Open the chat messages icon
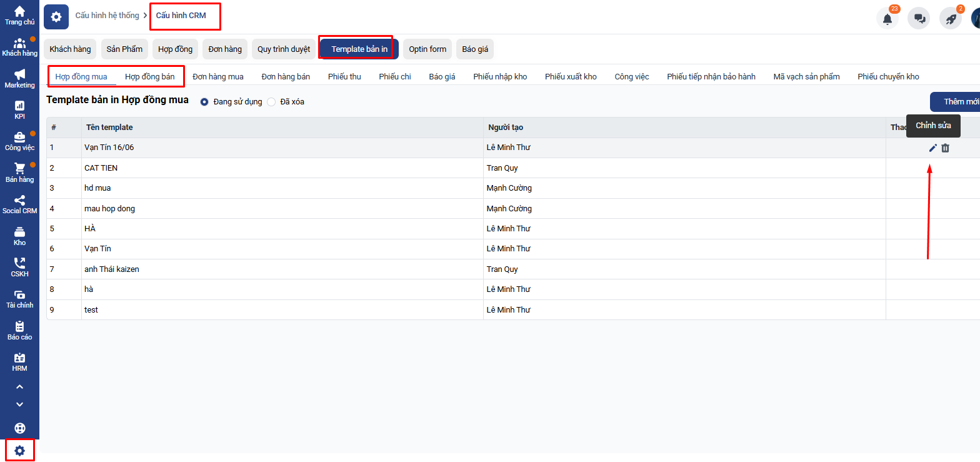980x462 pixels. (x=919, y=18)
